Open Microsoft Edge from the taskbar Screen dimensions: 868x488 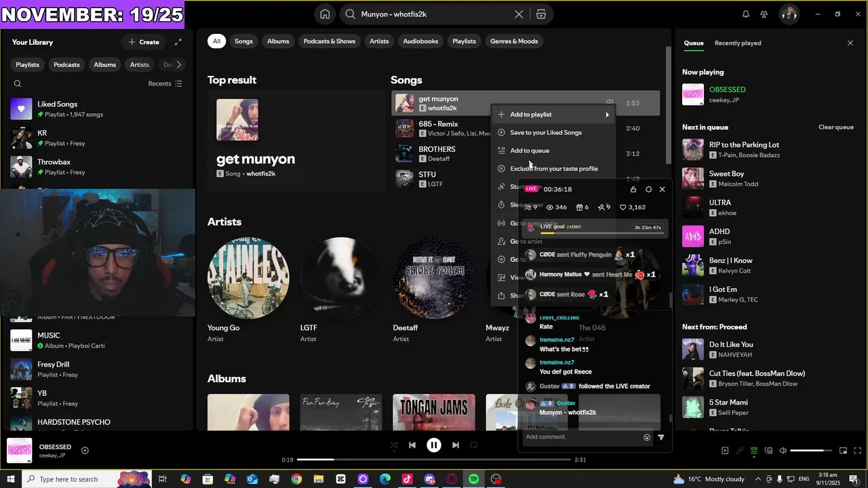coord(385,479)
